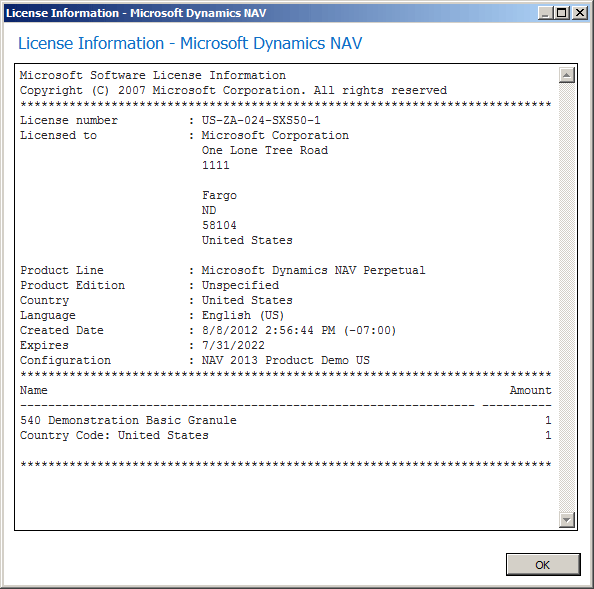Click the 58104 zip code
Image resolution: width=594 pixels, height=589 pixels.
(219, 225)
